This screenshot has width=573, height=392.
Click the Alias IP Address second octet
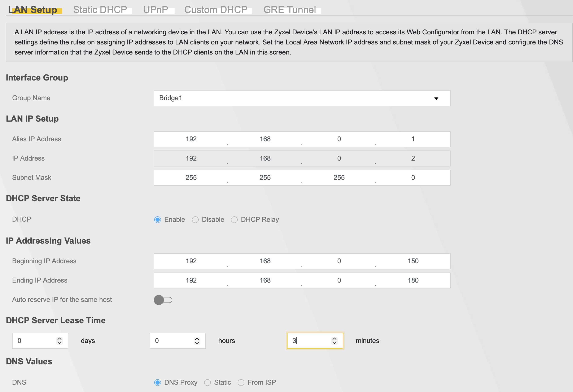(265, 139)
